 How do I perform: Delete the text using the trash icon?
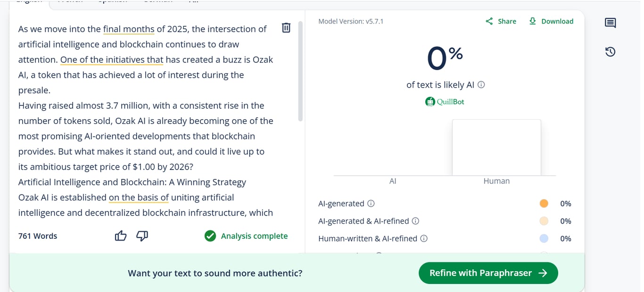click(x=286, y=28)
